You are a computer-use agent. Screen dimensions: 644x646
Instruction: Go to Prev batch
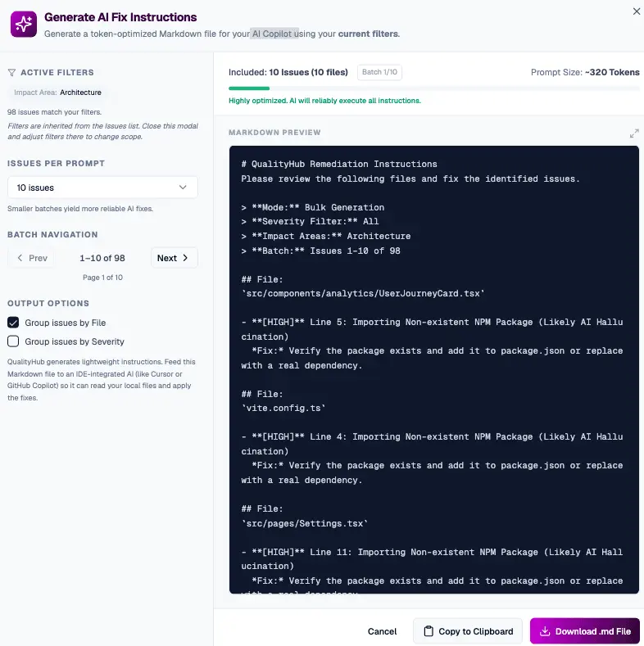coord(31,258)
